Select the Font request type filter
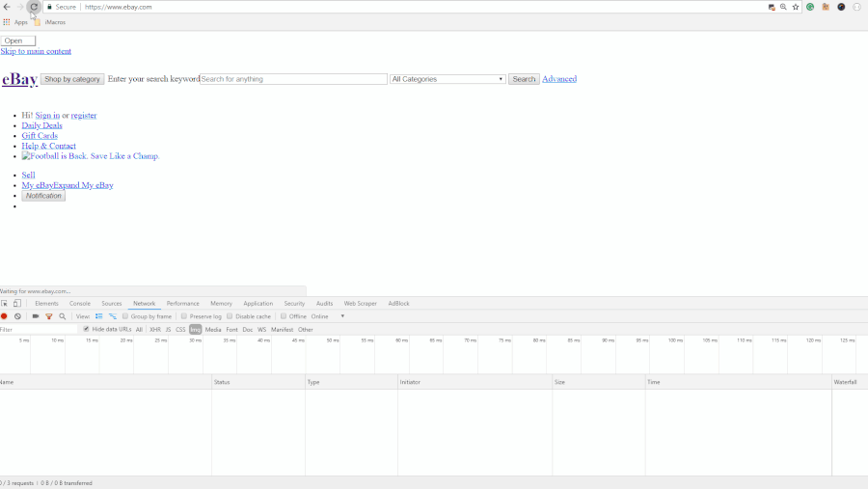Viewport: 868px width, 489px height. tap(231, 330)
